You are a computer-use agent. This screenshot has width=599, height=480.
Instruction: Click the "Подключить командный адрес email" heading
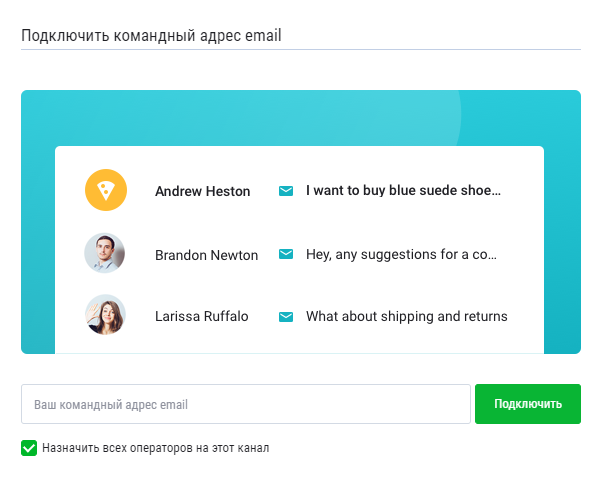point(151,36)
